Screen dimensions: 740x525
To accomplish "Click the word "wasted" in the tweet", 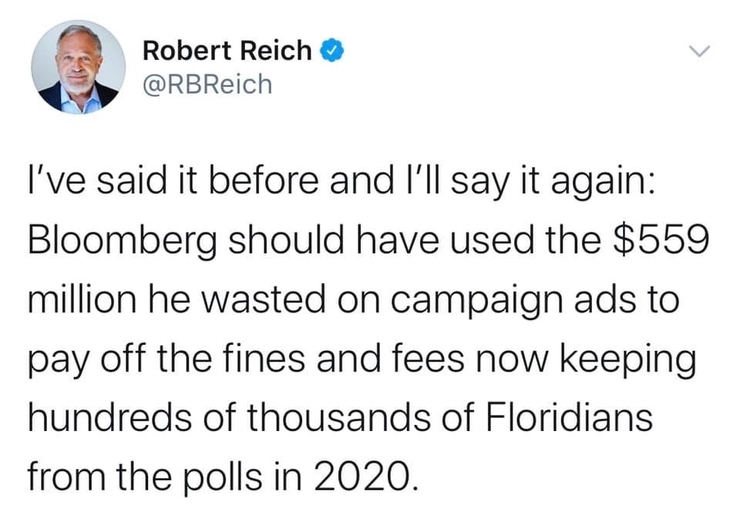I will [x=264, y=299].
